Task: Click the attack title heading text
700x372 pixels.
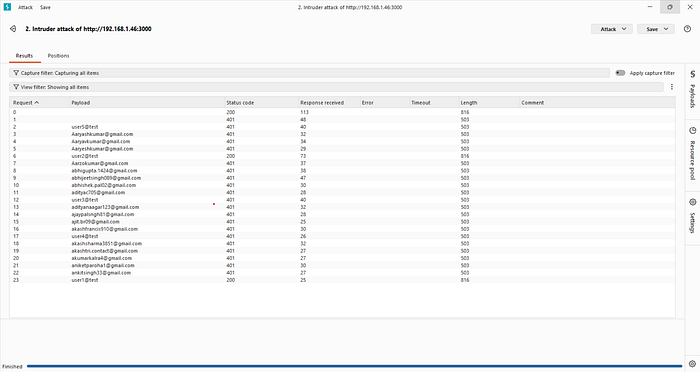Action: (x=88, y=29)
